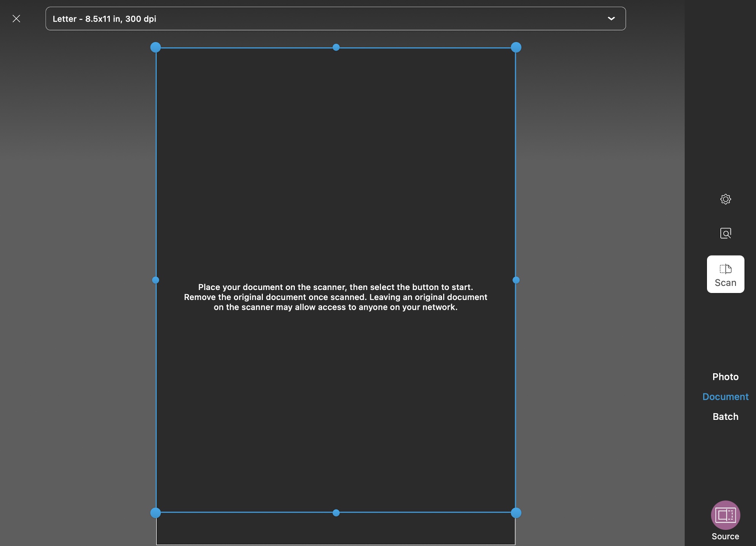Open the Source selector icon

[725, 515]
